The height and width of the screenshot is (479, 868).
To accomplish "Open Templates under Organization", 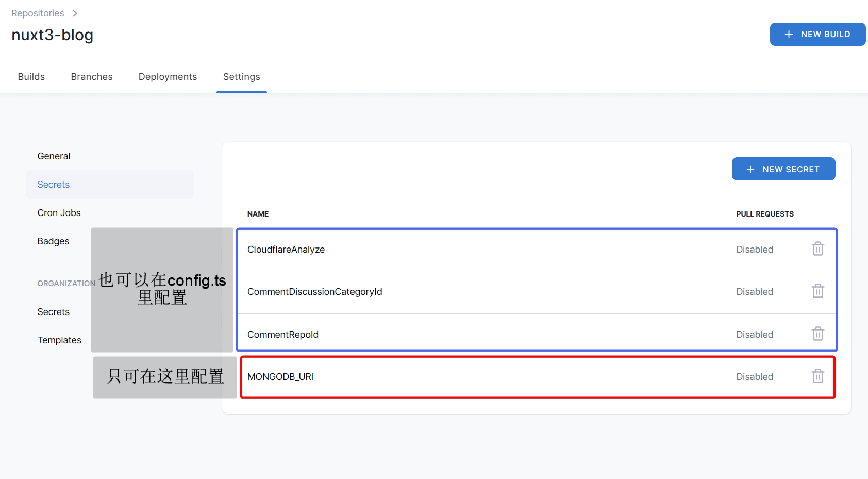I will (x=59, y=340).
